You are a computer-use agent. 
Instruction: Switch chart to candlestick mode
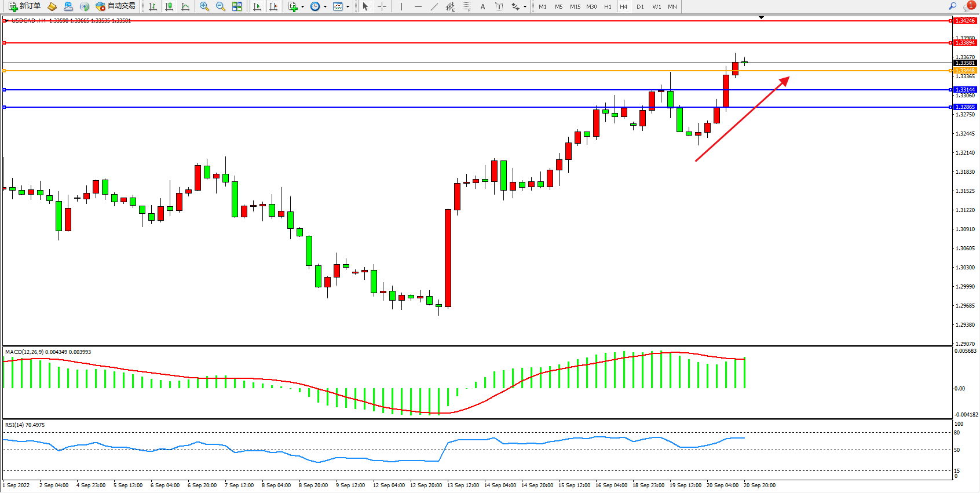point(169,6)
